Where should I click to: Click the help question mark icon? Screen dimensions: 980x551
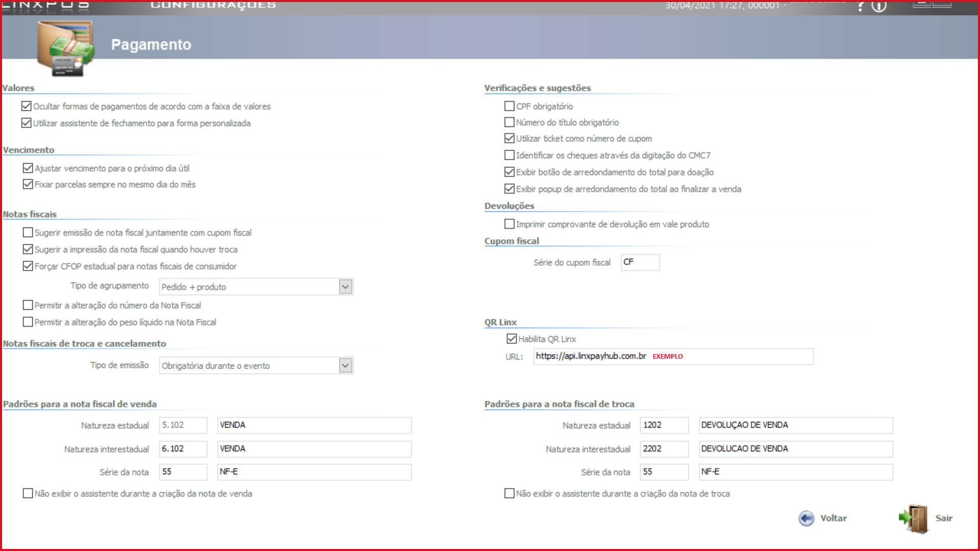pos(861,6)
